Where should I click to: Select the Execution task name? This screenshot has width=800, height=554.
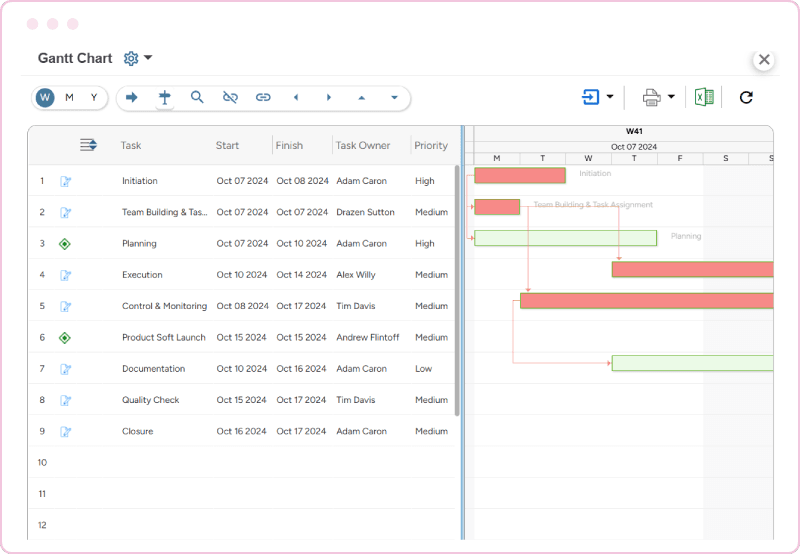[142, 275]
